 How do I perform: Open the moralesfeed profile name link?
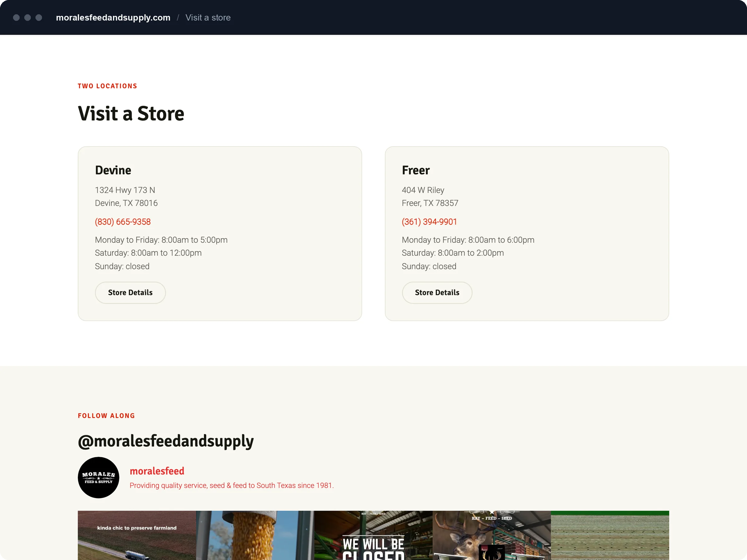[157, 471]
